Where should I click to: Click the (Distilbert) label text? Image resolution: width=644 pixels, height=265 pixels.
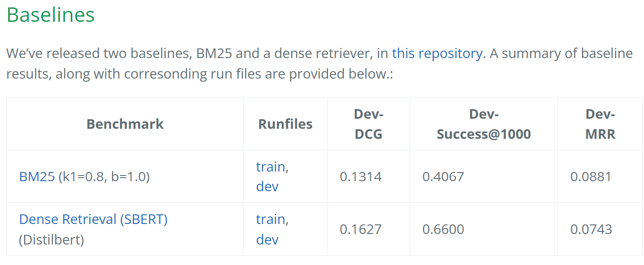[x=51, y=240]
